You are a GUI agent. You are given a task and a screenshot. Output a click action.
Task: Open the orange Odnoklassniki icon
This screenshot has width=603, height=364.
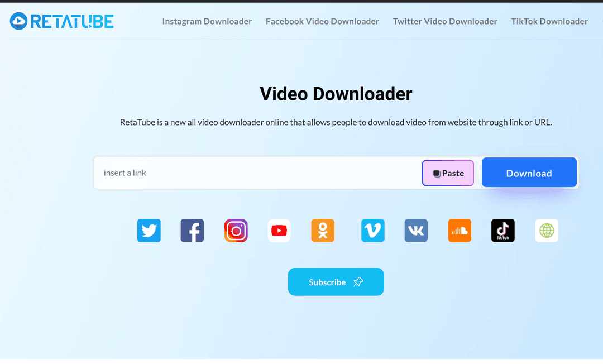point(323,231)
